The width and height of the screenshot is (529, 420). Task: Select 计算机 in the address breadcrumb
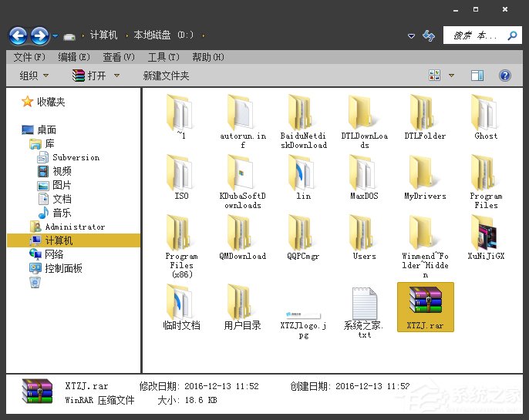[103, 35]
